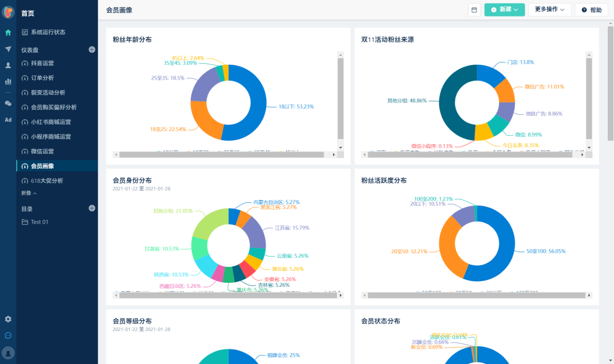The width and height of the screenshot is (614, 364).
Task: Click the 粉丝活跃度分布 chart title
Action: [384, 181]
